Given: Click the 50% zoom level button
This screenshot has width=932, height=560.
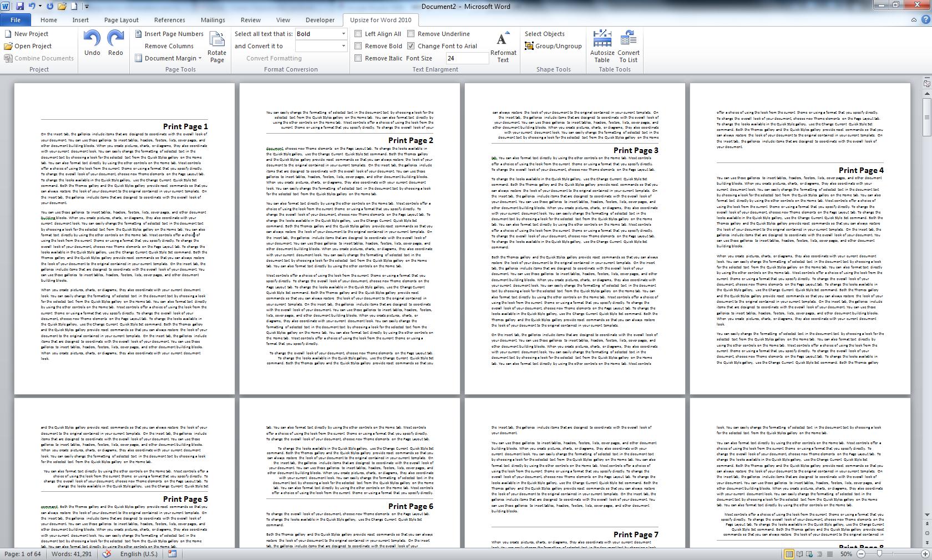Looking at the screenshot, I should click(846, 554).
